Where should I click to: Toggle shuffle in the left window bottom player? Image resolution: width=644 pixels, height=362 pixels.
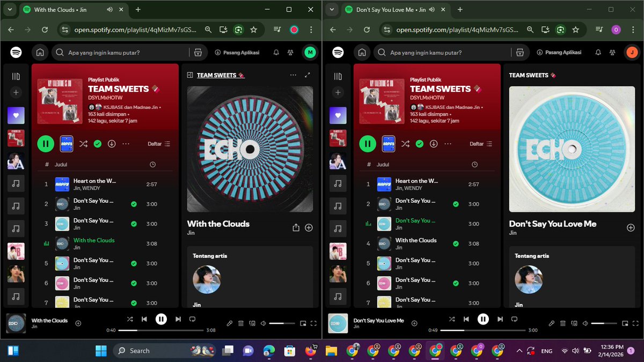[130, 319]
